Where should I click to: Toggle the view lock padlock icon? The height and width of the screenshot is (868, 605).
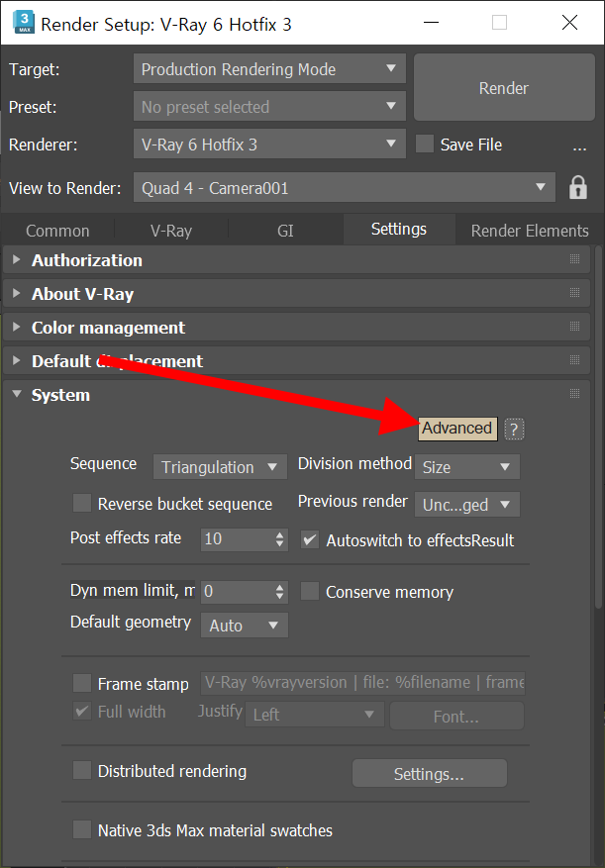(x=578, y=188)
